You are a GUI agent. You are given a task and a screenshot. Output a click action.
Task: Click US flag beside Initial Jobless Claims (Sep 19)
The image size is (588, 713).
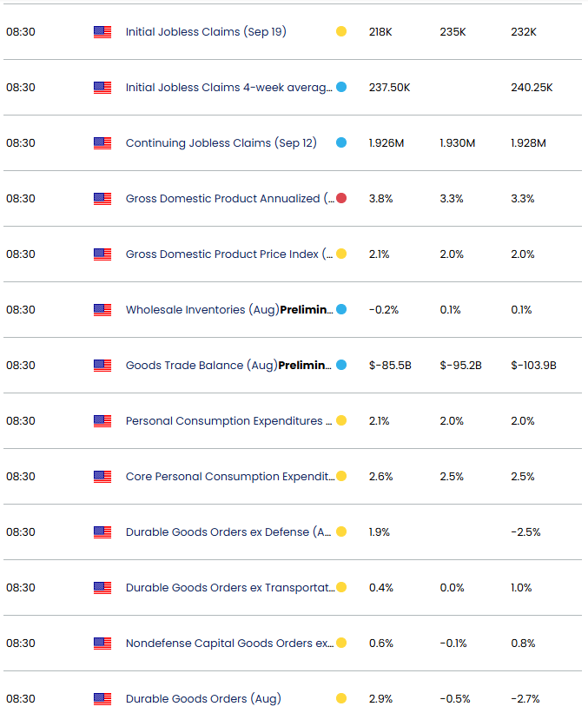coord(102,32)
